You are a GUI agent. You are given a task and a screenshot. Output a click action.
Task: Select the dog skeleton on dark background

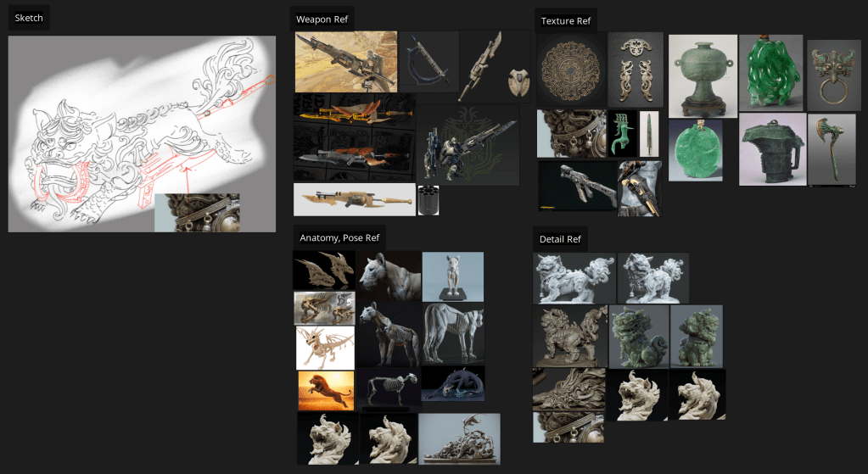click(387, 389)
